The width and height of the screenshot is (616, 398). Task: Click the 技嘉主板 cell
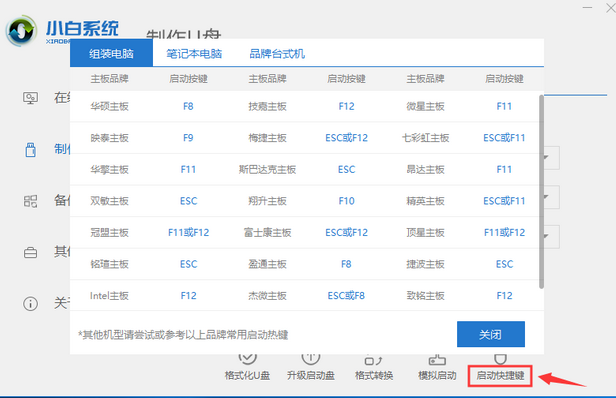[267, 106]
